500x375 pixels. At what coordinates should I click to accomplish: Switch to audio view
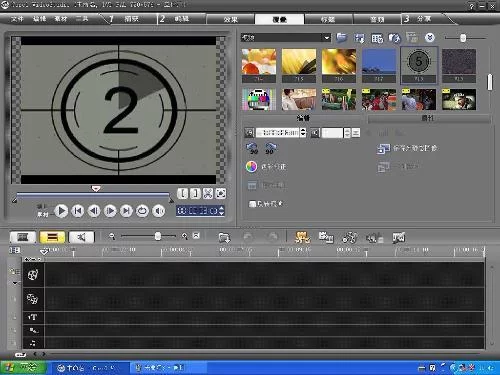(81, 237)
